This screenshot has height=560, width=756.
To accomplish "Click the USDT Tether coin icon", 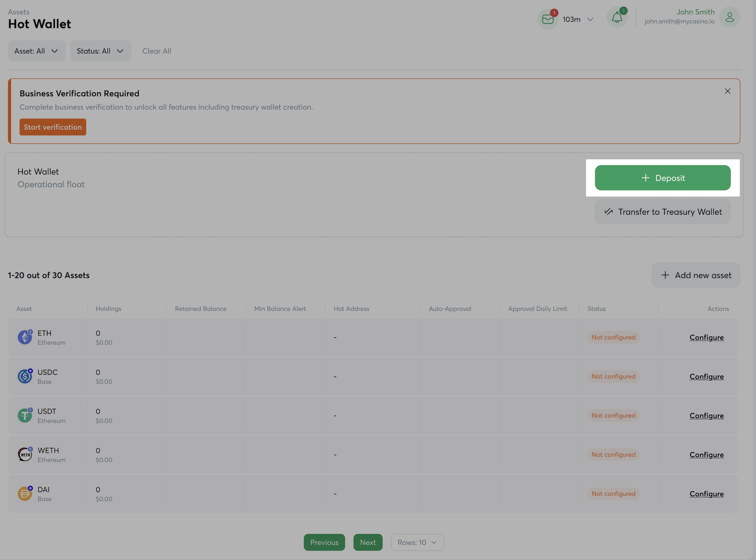I will pyautogui.click(x=25, y=415).
